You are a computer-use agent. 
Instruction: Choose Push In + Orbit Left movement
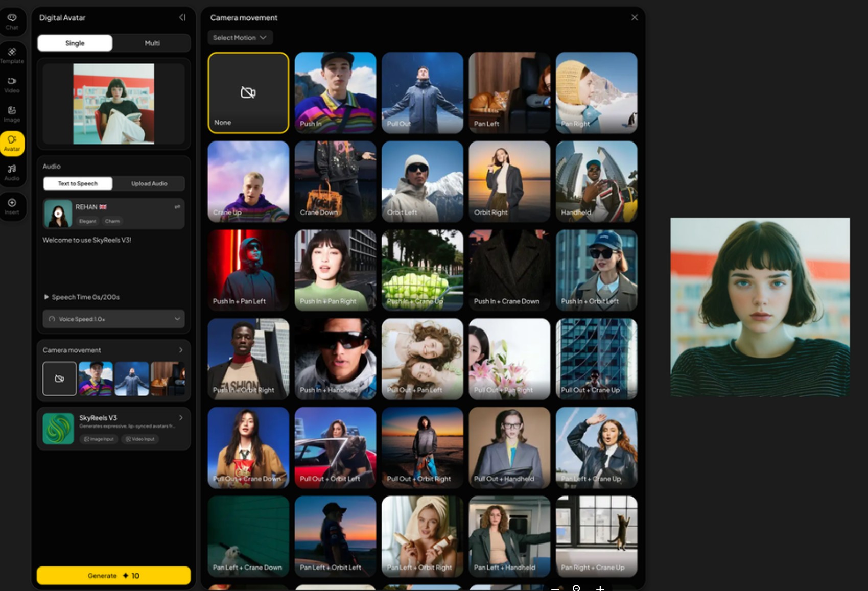pyautogui.click(x=597, y=270)
